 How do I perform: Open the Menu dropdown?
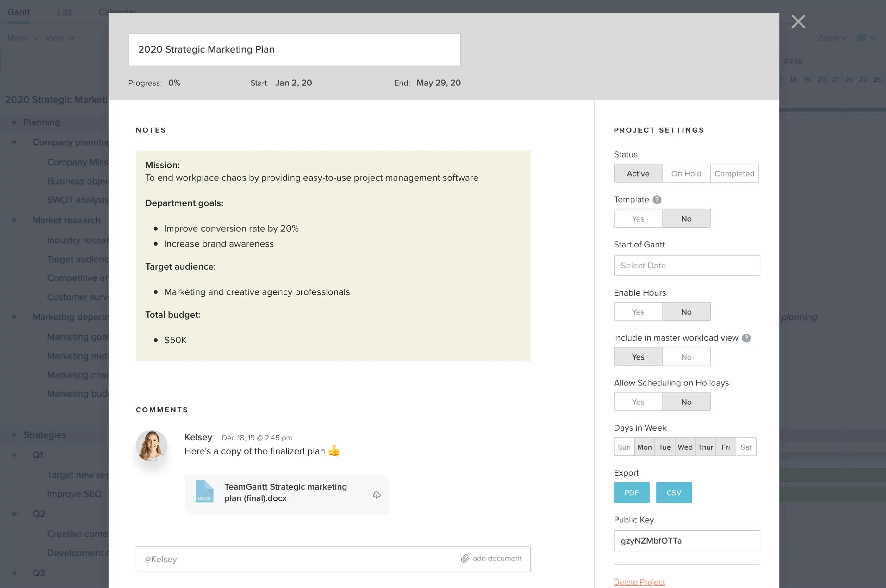pyautogui.click(x=22, y=38)
